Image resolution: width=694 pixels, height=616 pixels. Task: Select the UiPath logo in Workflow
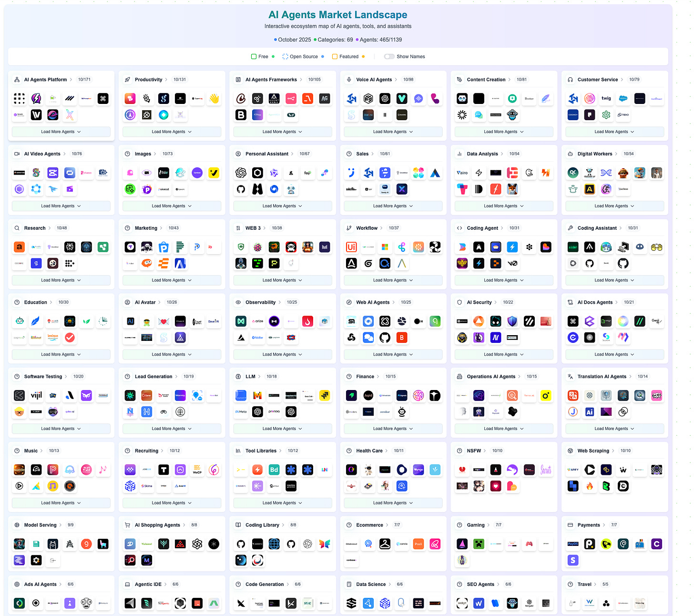[352, 247]
